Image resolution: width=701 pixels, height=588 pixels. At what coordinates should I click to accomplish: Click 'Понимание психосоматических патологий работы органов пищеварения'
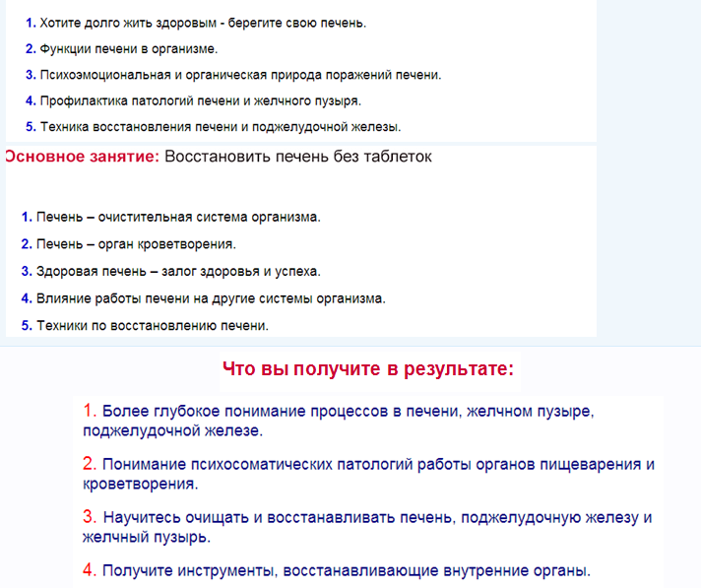tap(373, 464)
